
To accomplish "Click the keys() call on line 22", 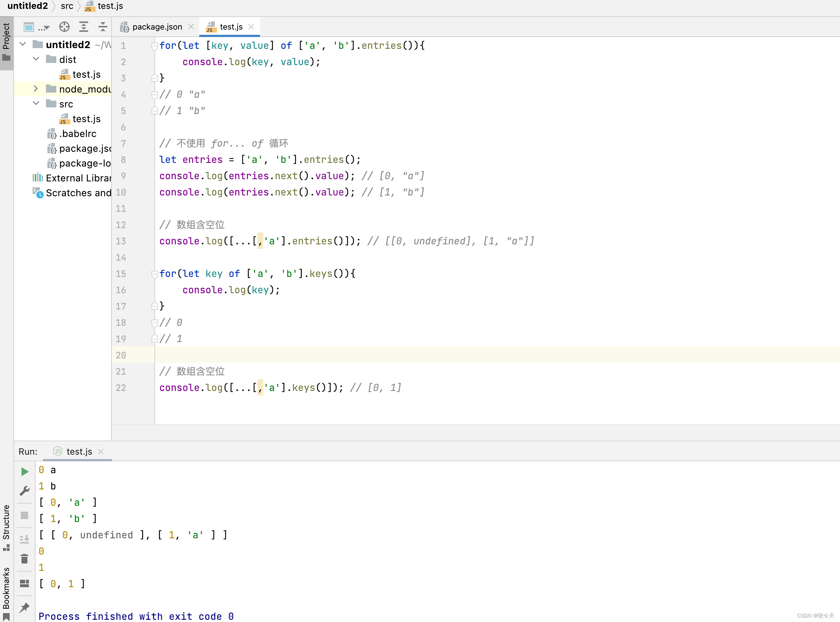I will (304, 387).
